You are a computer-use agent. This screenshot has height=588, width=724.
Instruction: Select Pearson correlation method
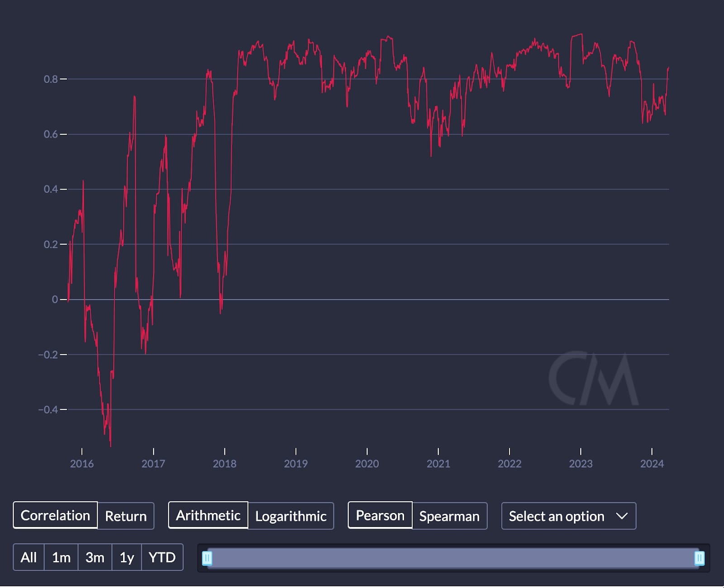[380, 515]
